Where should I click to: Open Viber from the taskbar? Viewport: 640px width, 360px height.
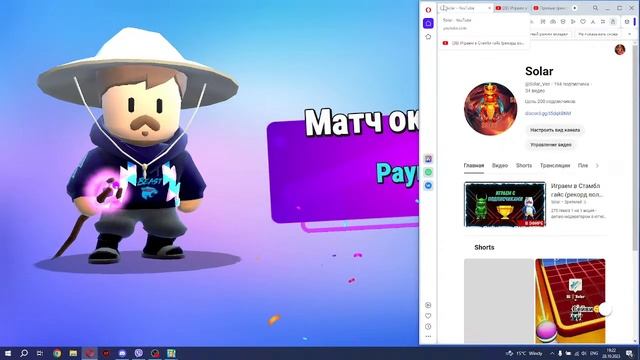pyautogui.click(x=139, y=353)
